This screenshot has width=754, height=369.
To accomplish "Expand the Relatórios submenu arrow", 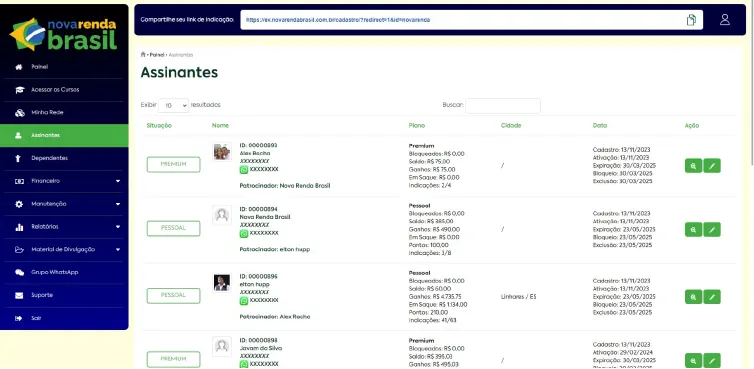I will point(118,227).
